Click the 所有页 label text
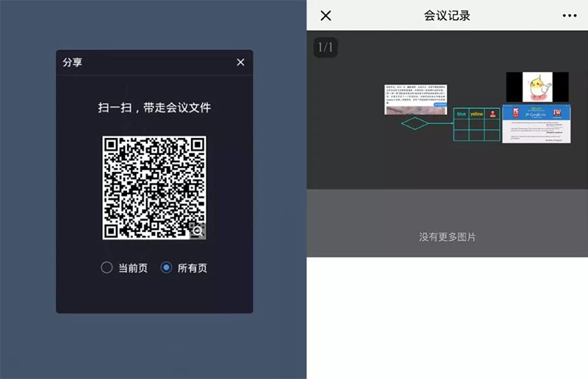The width and height of the screenshot is (588, 379). pos(192,268)
